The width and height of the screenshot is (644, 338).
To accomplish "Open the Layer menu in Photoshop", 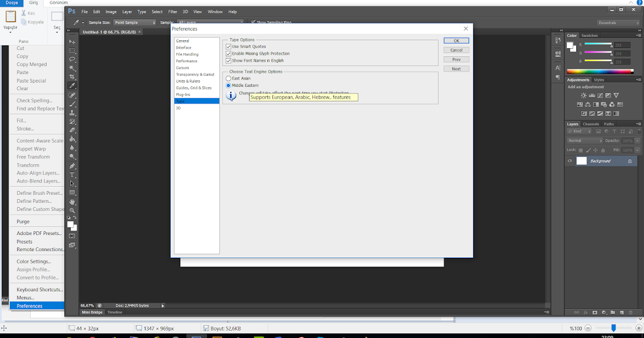I will click(127, 11).
